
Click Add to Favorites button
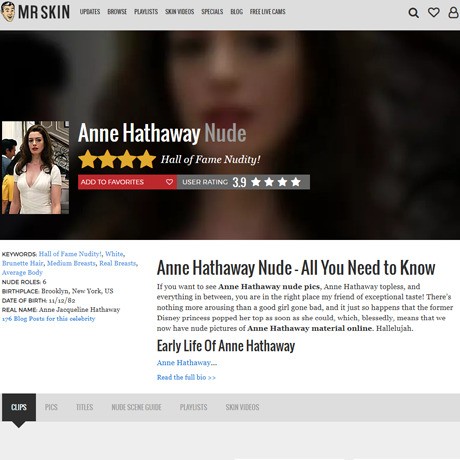[x=127, y=182]
